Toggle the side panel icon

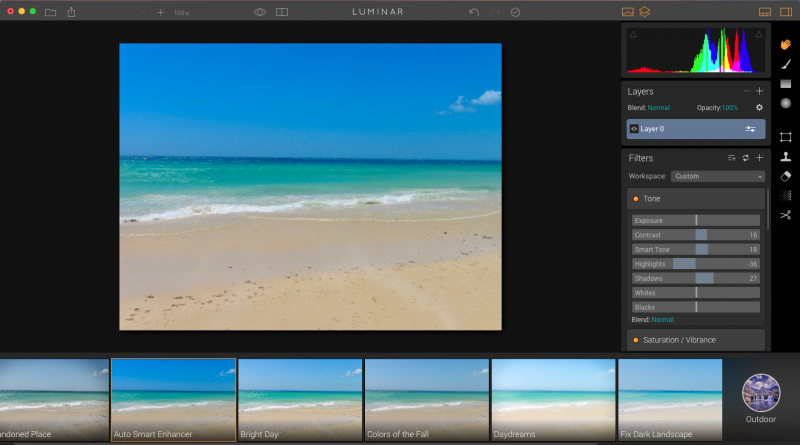point(786,12)
